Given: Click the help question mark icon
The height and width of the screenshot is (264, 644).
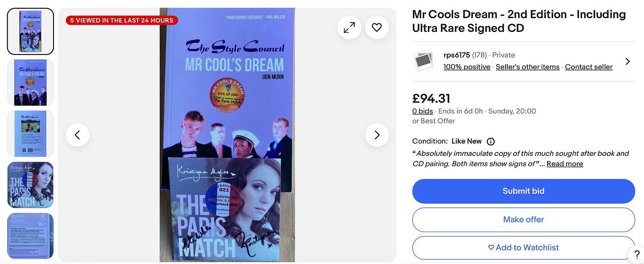Looking at the screenshot, I should tap(636, 255).
